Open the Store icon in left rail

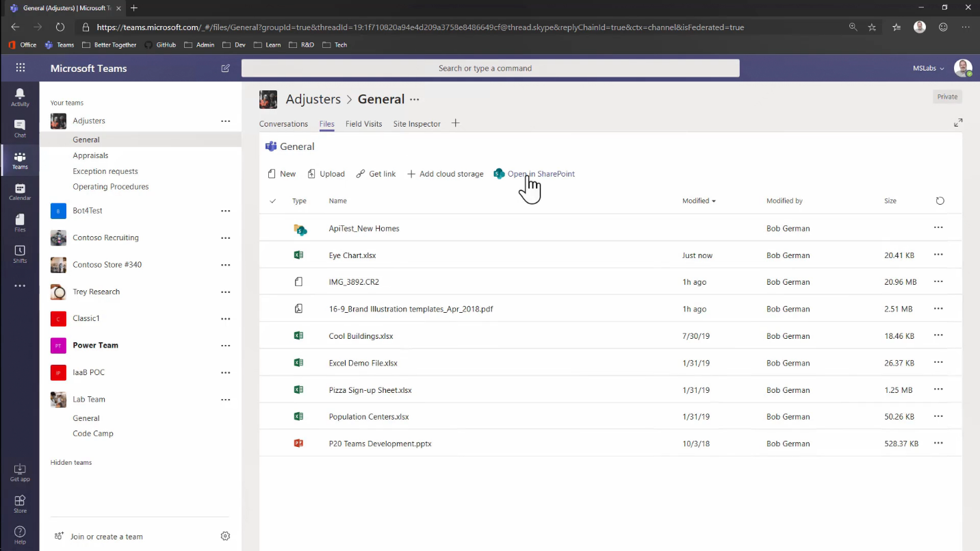(x=20, y=504)
